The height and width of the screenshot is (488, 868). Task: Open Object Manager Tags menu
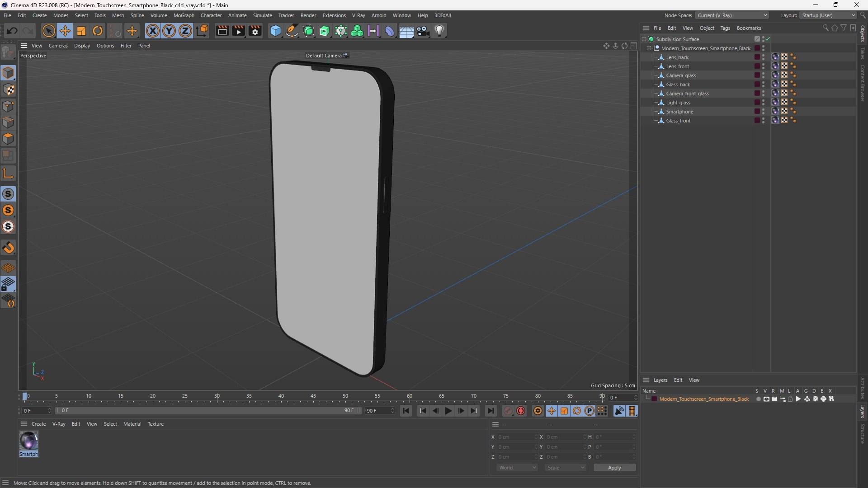(x=725, y=28)
